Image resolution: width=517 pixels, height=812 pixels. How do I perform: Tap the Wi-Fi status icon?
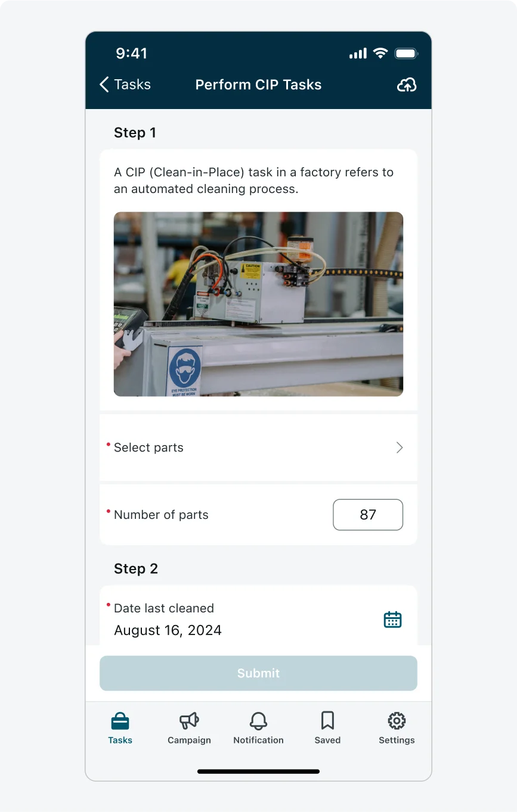(380, 54)
